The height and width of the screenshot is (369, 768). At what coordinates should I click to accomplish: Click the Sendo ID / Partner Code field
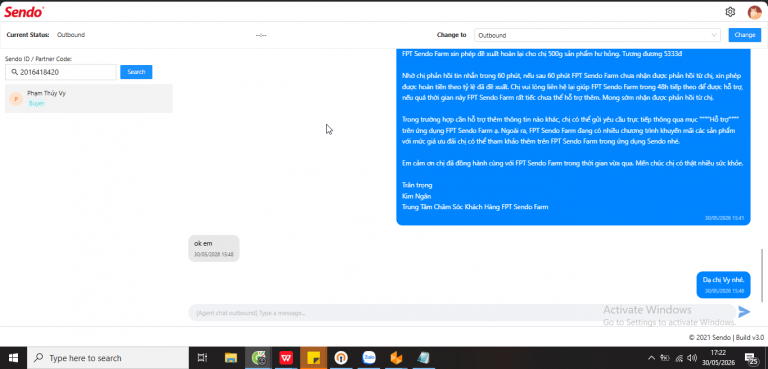click(x=61, y=72)
